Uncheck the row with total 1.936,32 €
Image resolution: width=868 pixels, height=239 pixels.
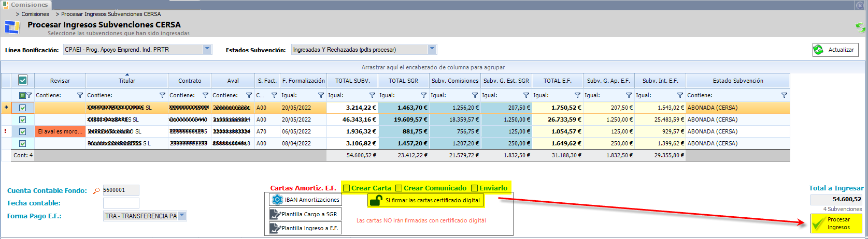tap(22, 131)
